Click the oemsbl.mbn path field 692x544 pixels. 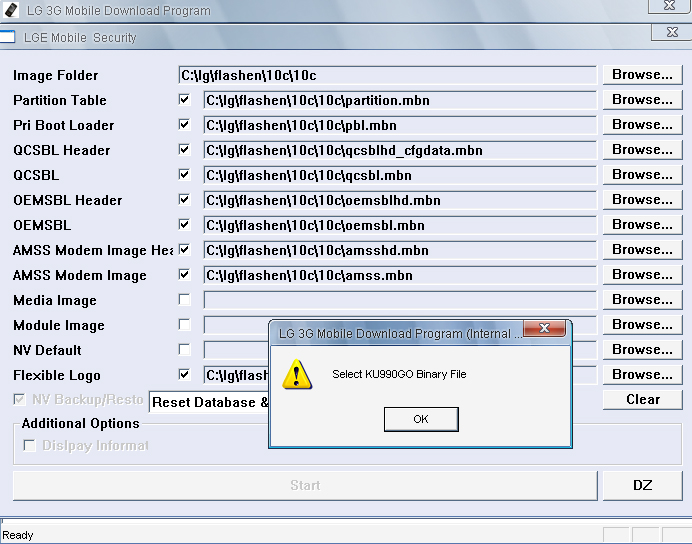click(x=400, y=225)
